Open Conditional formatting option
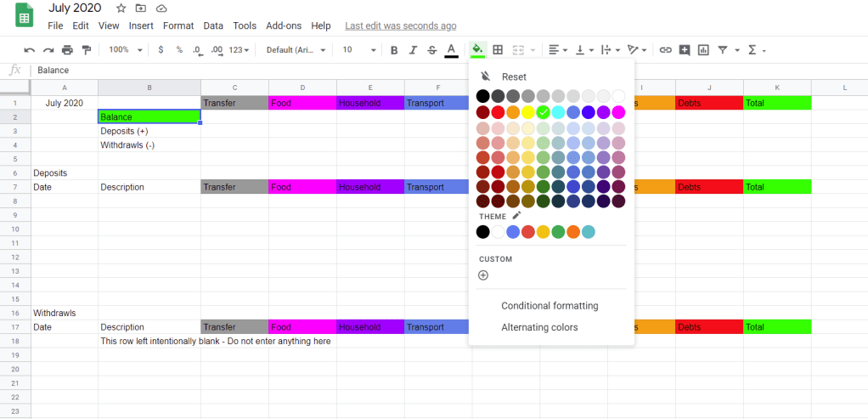Image resolution: width=868 pixels, height=419 pixels. tap(550, 306)
